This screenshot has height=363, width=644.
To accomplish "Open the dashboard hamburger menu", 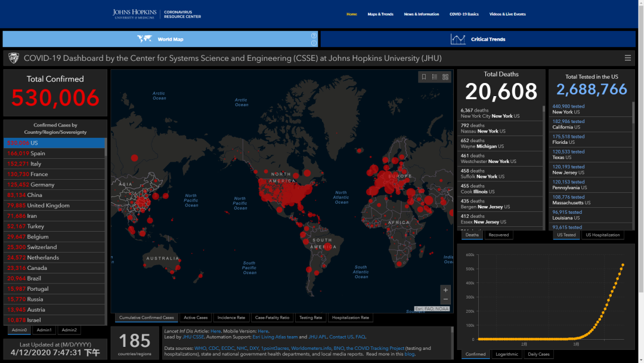I will 627,58.
